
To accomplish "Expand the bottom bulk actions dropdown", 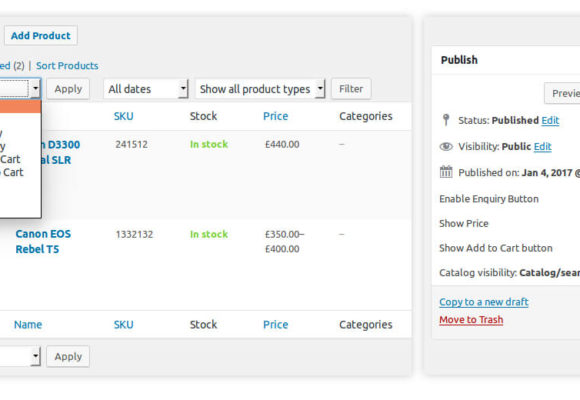I will [x=20, y=356].
